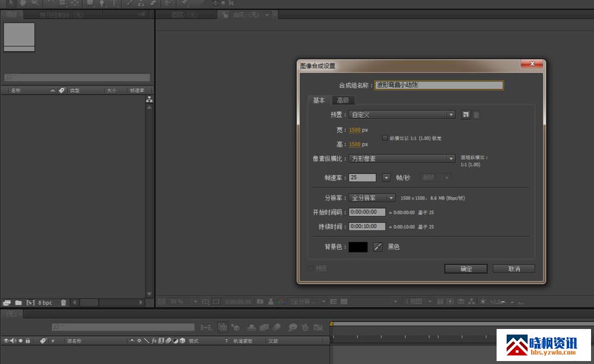Open composition mini-flowchart in timeline
594x364 pixels.
tap(207, 327)
